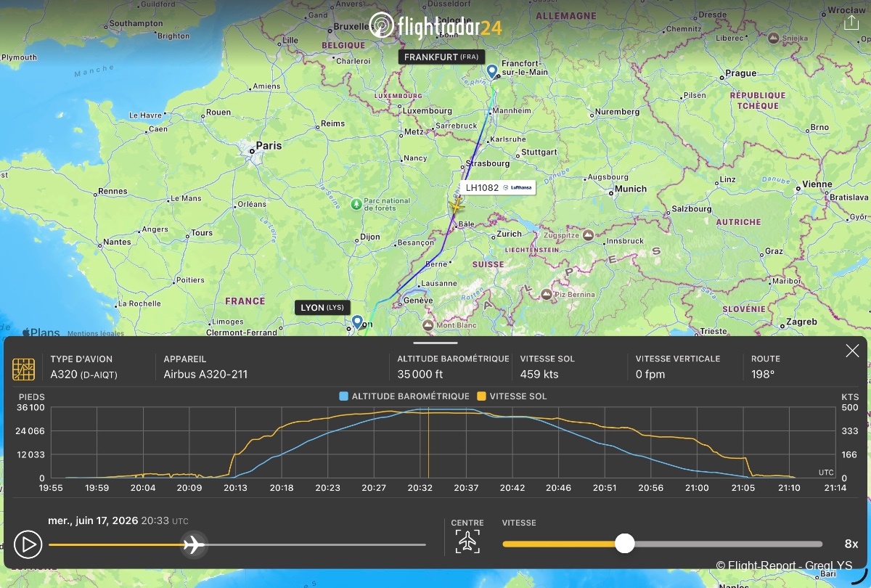Click the FRANKFURT (FRA) airport label
This screenshot has width=871, height=588.
(x=441, y=57)
